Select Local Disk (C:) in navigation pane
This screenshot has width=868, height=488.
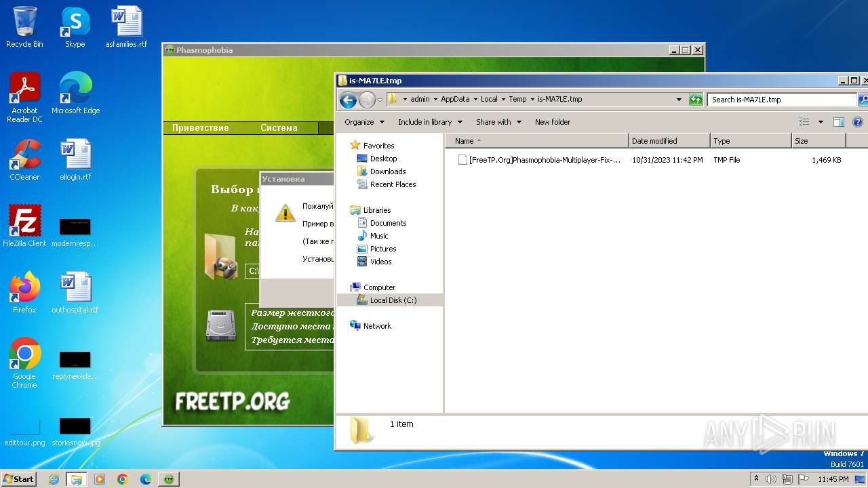point(393,300)
